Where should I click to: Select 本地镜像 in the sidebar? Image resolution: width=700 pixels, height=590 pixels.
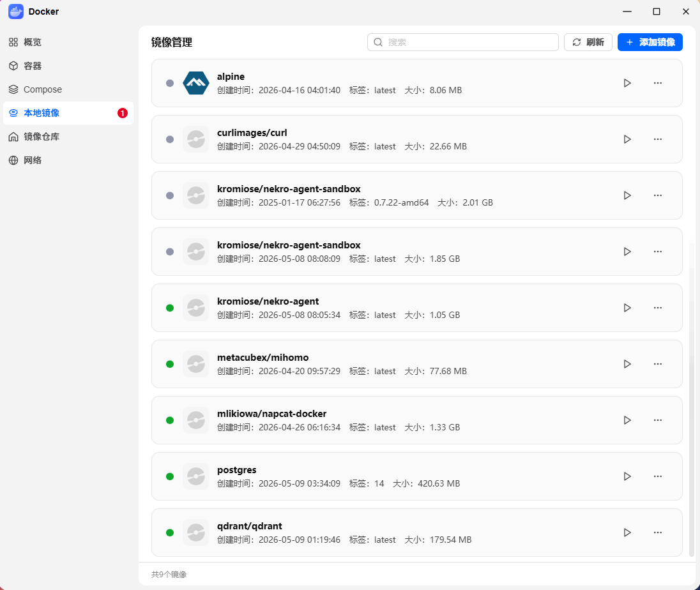68,113
